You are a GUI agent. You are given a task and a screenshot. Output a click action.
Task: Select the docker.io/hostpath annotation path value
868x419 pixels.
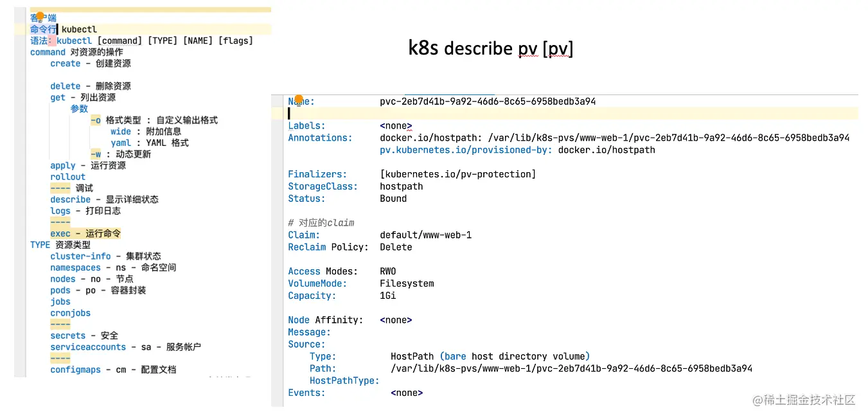coord(615,138)
